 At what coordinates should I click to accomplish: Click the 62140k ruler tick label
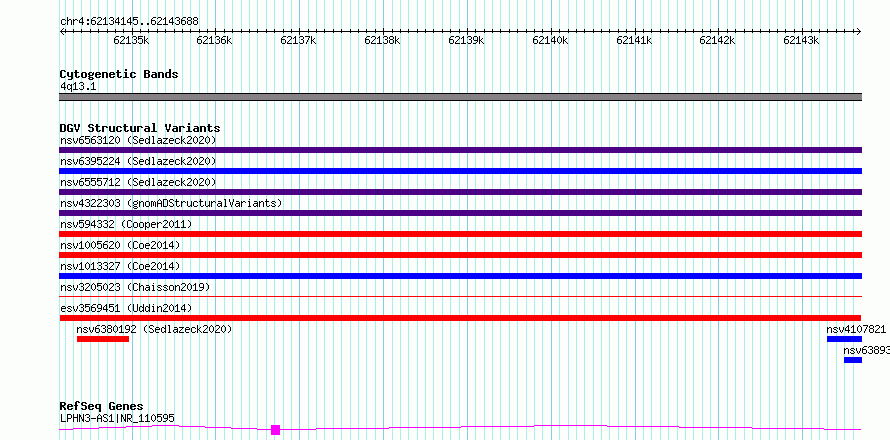pyautogui.click(x=550, y=40)
